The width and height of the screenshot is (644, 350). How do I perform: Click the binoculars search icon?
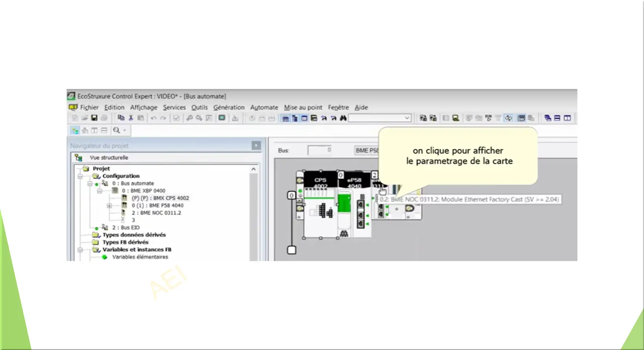tap(343, 118)
